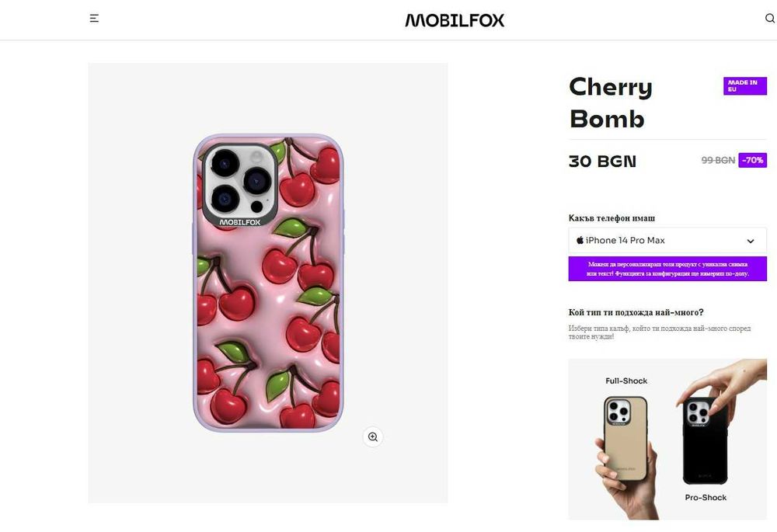Viewport: 777px width, 532px height.
Task: Click the chevron arrow in phone selector
Action: point(751,242)
